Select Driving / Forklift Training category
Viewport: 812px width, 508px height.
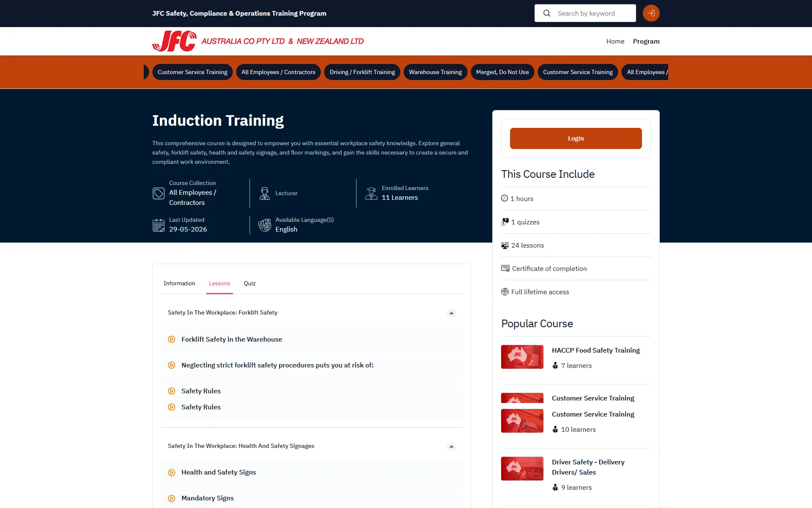[x=362, y=72]
